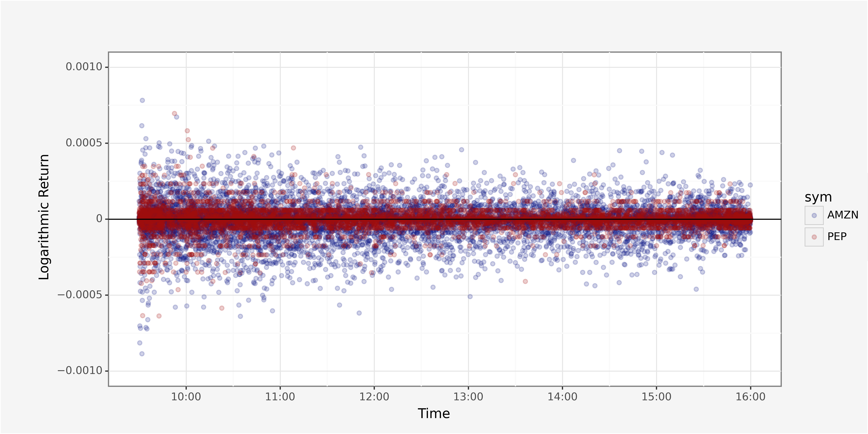The height and width of the screenshot is (434, 868).
Task: Click the 0.0010 y-axis tick label
Action: (84, 67)
